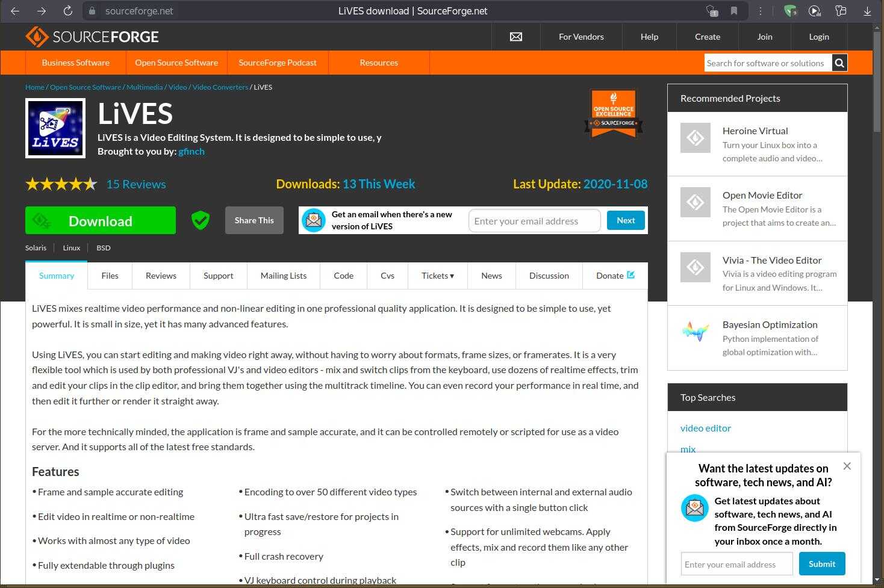This screenshot has height=588, width=884.
Task: Click the browser address bar
Action: (x=416, y=11)
